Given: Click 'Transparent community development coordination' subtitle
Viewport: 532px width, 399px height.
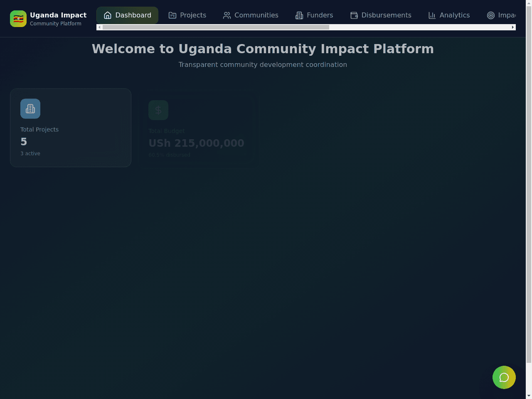Looking at the screenshot, I should pyautogui.click(x=263, y=64).
